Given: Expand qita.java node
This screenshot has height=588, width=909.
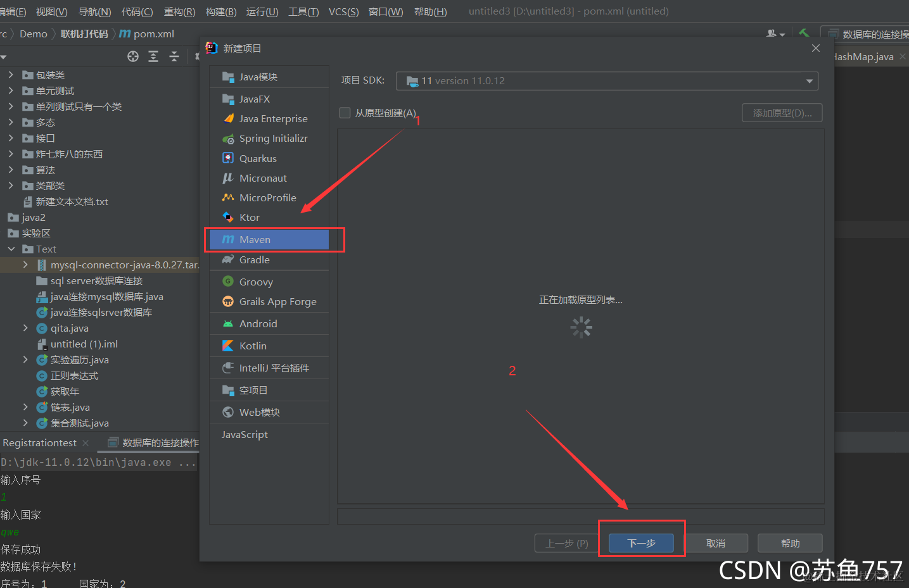Looking at the screenshot, I should click(x=25, y=328).
